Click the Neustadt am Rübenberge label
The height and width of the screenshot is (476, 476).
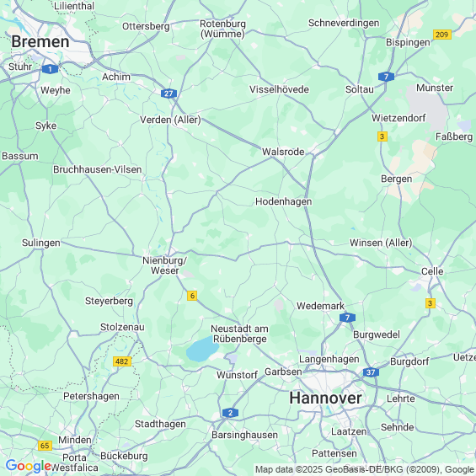point(240,334)
